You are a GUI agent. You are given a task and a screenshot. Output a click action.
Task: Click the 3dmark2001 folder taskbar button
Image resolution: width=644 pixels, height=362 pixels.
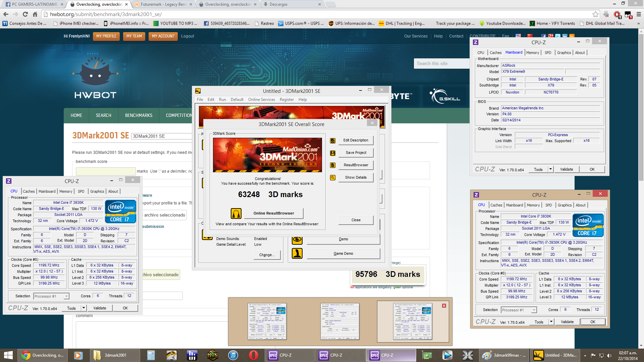point(115,355)
